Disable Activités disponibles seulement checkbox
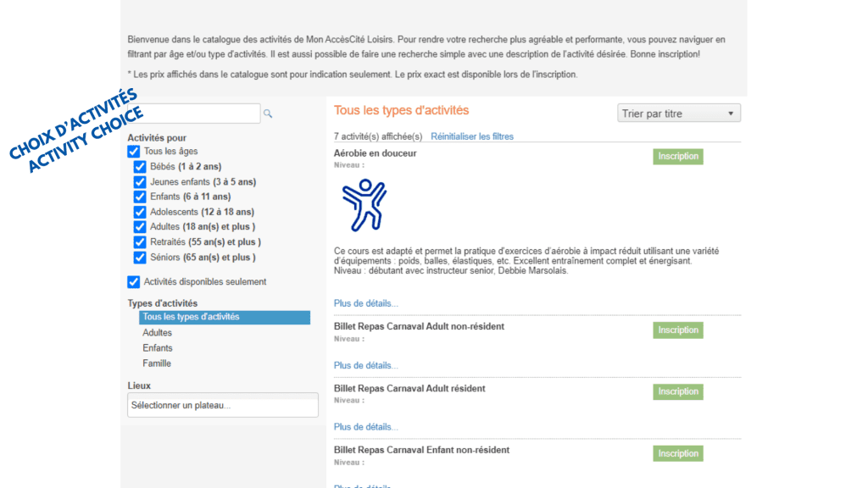Image resolution: width=868 pixels, height=488 pixels. click(x=133, y=282)
